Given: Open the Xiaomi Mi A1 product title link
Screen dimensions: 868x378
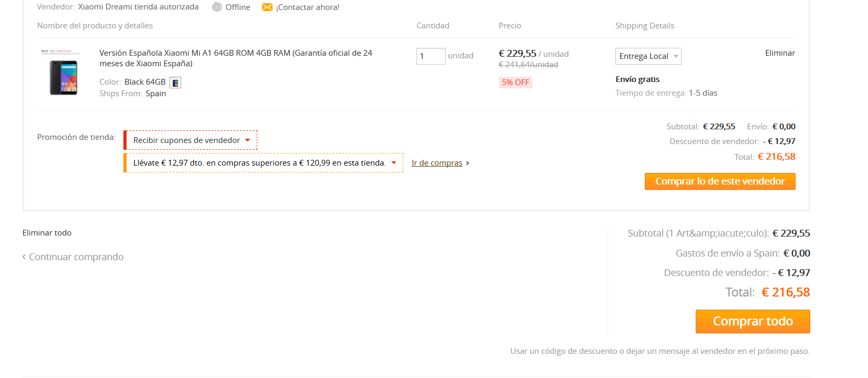Looking at the screenshot, I should 236,58.
